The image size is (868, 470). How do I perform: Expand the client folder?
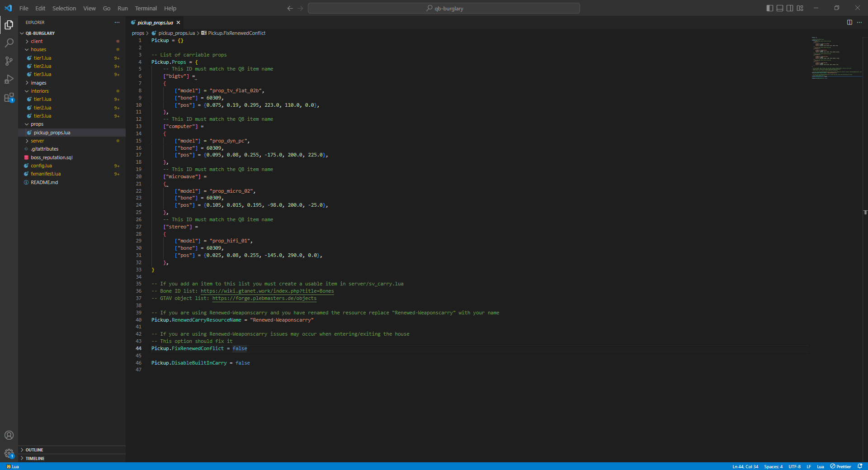coord(72,41)
